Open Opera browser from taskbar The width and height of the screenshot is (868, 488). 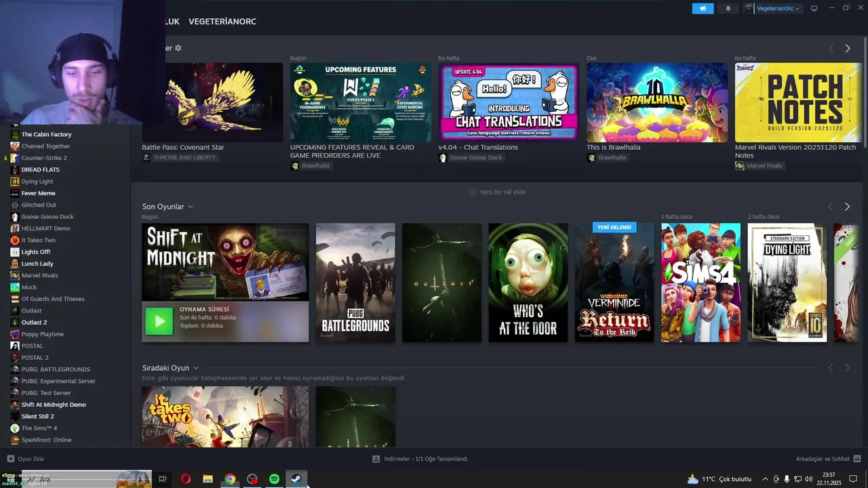tap(186, 479)
